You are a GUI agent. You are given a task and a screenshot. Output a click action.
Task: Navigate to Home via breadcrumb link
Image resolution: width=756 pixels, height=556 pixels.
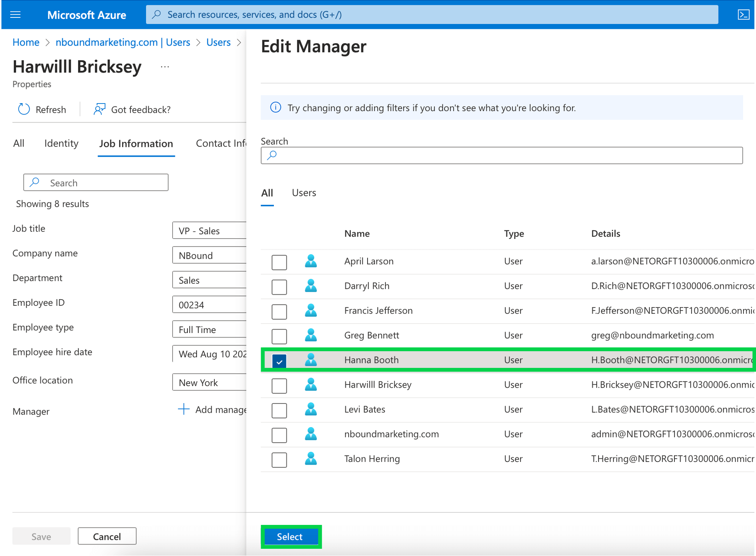[x=25, y=42]
